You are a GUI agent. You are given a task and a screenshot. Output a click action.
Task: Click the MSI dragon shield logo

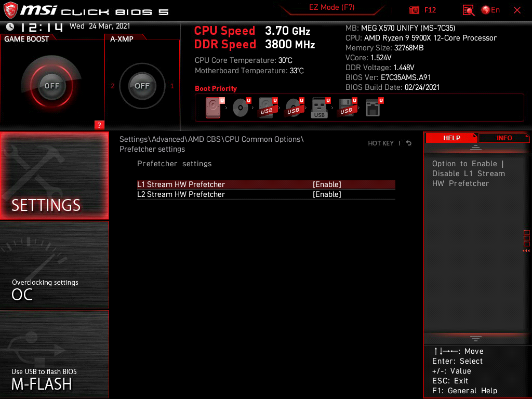[10, 10]
